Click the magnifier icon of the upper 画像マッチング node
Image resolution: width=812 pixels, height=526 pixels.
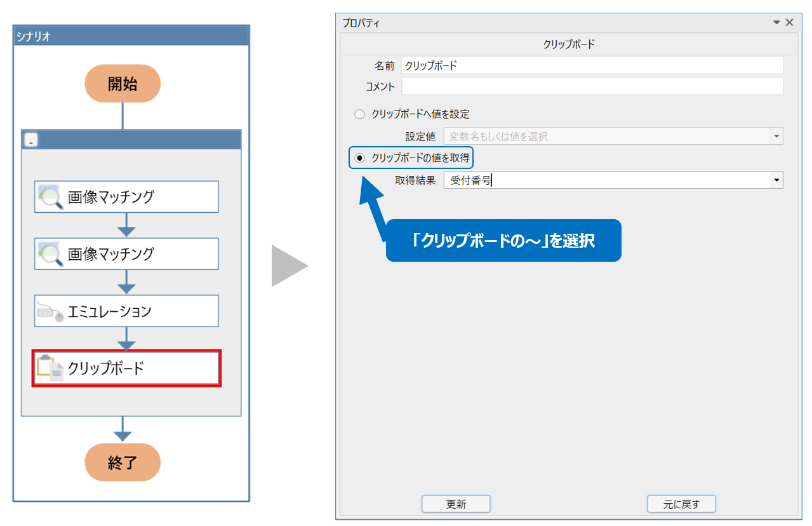tap(51, 197)
